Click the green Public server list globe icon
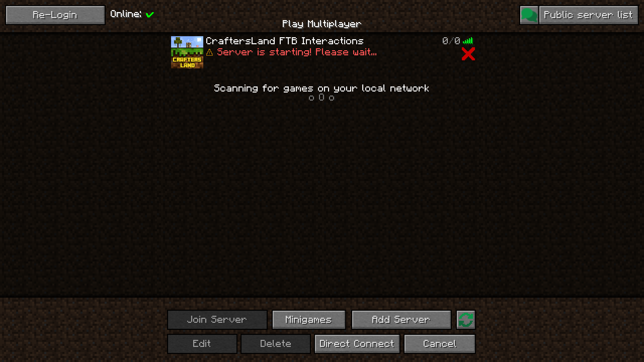Image resolution: width=644 pixels, height=362 pixels. coord(529,15)
